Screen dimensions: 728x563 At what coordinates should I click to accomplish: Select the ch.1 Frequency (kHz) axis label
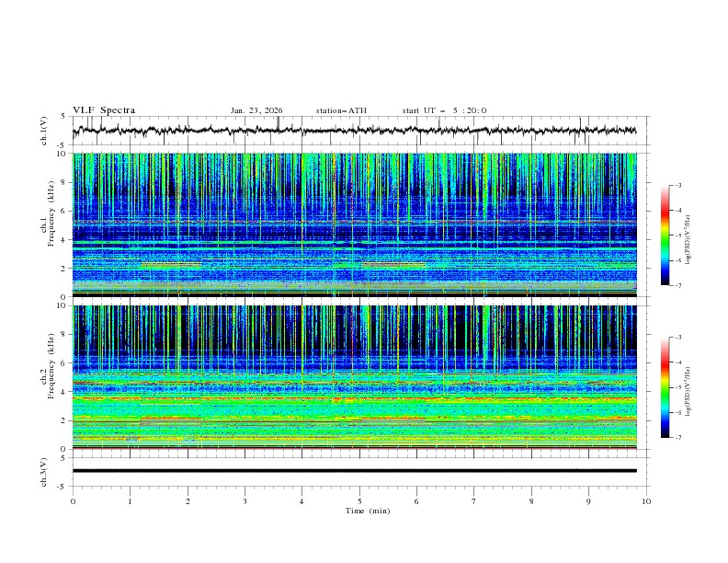coord(53,219)
